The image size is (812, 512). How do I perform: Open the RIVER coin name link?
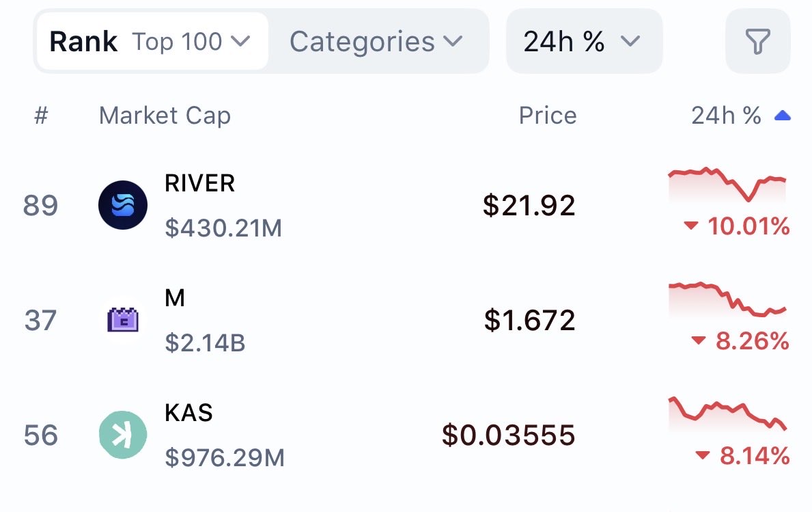(200, 183)
